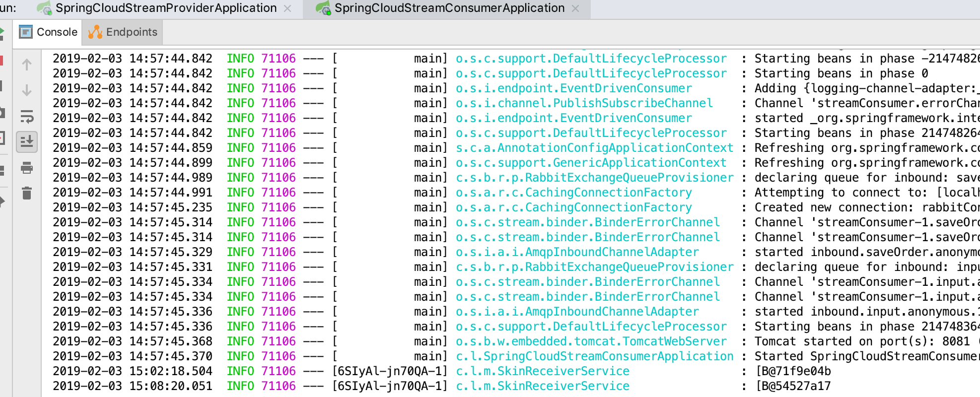Click c.l.SpringCloudStreamConsumerApplication logger name in log
Viewport: 980px width, 397px height.
pyautogui.click(x=595, y=356)
